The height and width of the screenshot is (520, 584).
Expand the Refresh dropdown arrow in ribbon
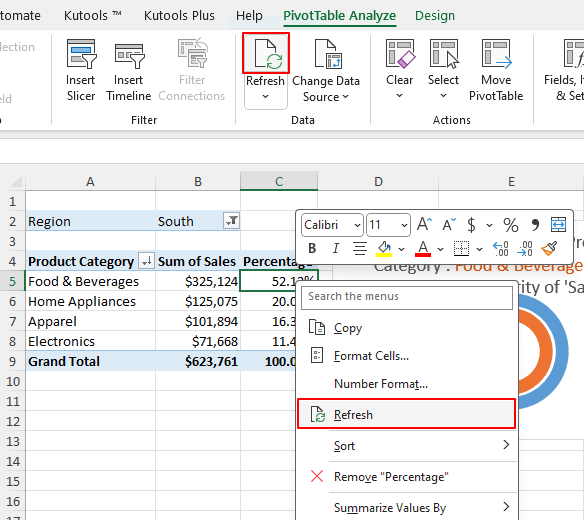(x=265, y=97)
